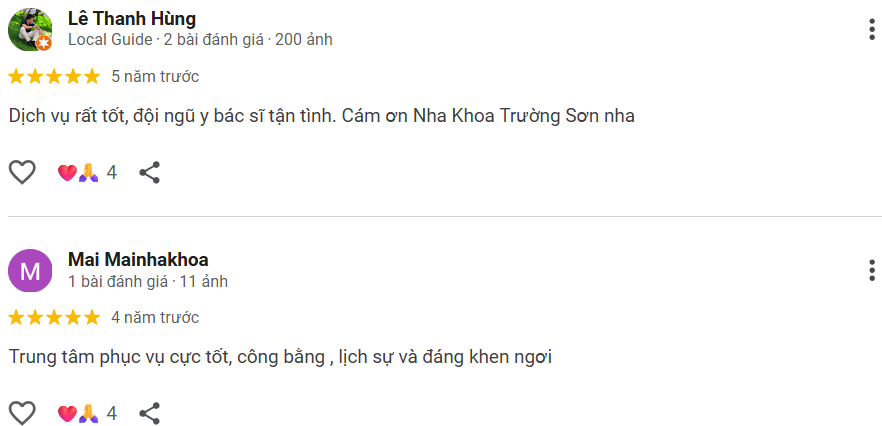
Task: Click "1 bài đánh giá · 11 ảnh" under Mai Mainhakhoa
Action: coord(148,282)
